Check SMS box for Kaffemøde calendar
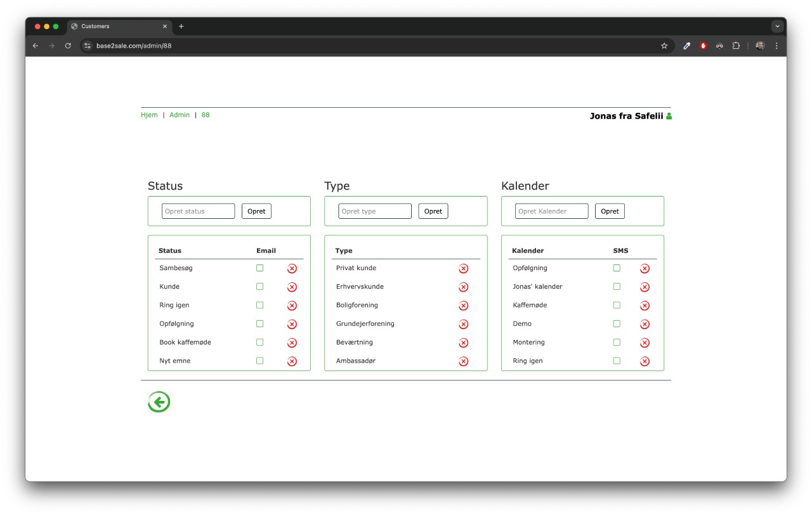This screenshot has width=812, height=515. coord(617,305)
